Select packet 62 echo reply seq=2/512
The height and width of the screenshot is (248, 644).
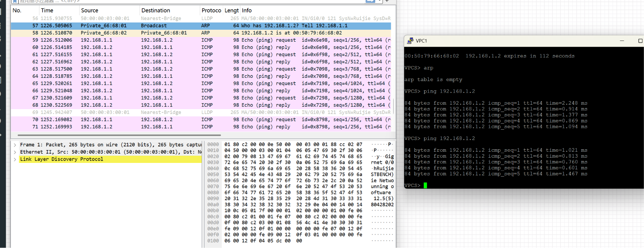201,62
